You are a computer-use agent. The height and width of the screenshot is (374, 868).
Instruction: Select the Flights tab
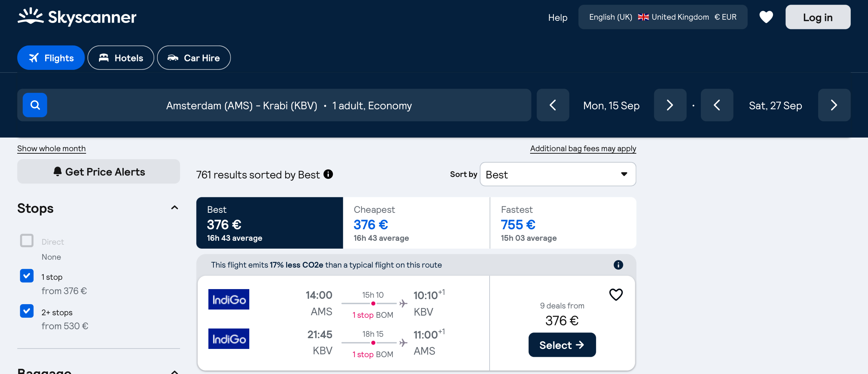pyautogui.click(x=51, y=58)
